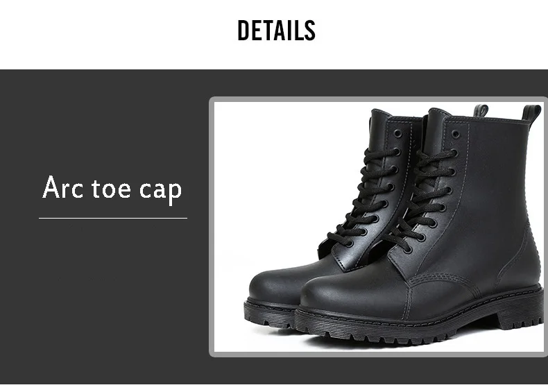Viewport: 548px width, 392px height.
Task: Click the top eyelet on rear boot
Action: [397, 133]
